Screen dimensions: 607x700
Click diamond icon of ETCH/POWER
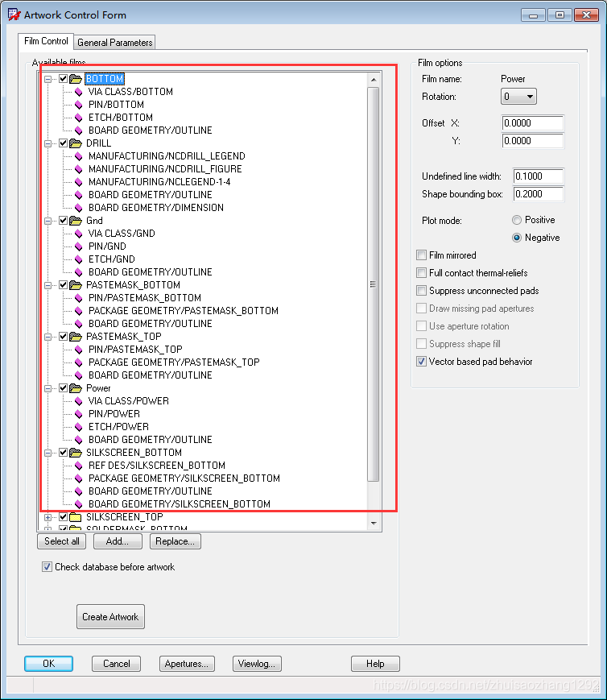(79, 427)
